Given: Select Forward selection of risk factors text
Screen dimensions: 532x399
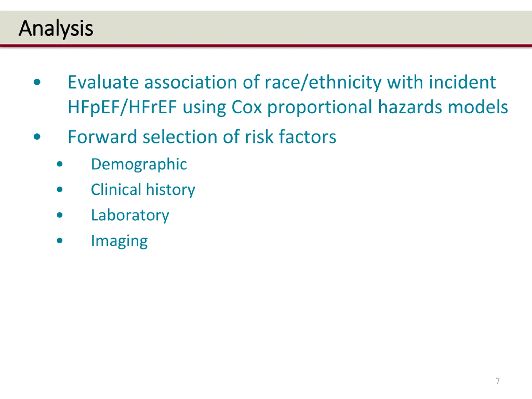Looking at the screenshot, I should [x=202, y=137].
